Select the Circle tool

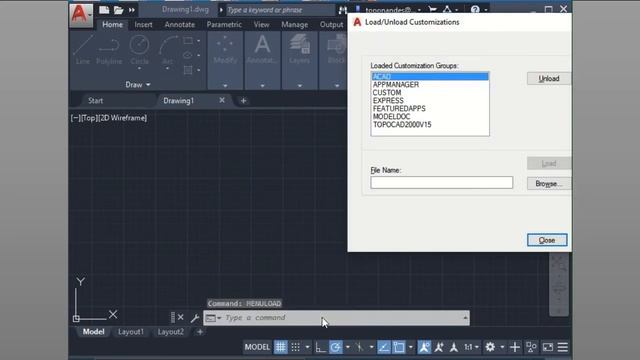coord(139,50)
